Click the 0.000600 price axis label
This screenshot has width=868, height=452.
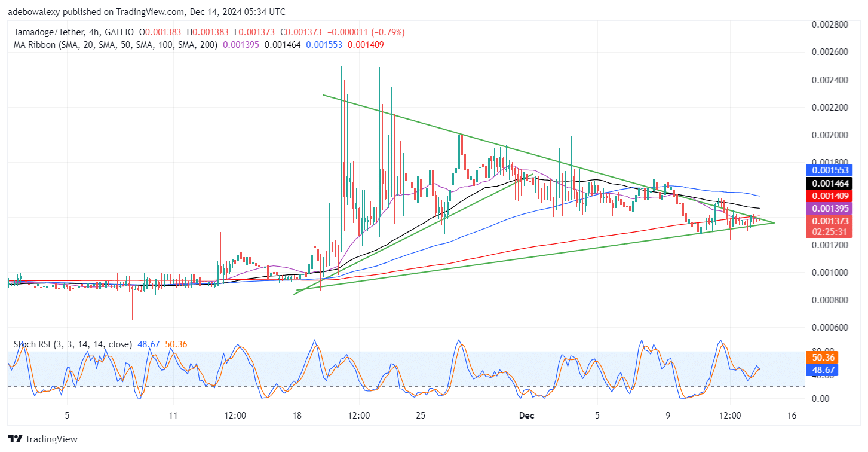[x=829, y=327]
